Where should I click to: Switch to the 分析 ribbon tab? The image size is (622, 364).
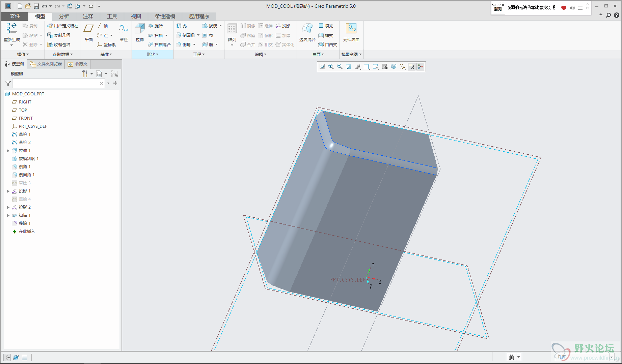(x=64, y=16)
